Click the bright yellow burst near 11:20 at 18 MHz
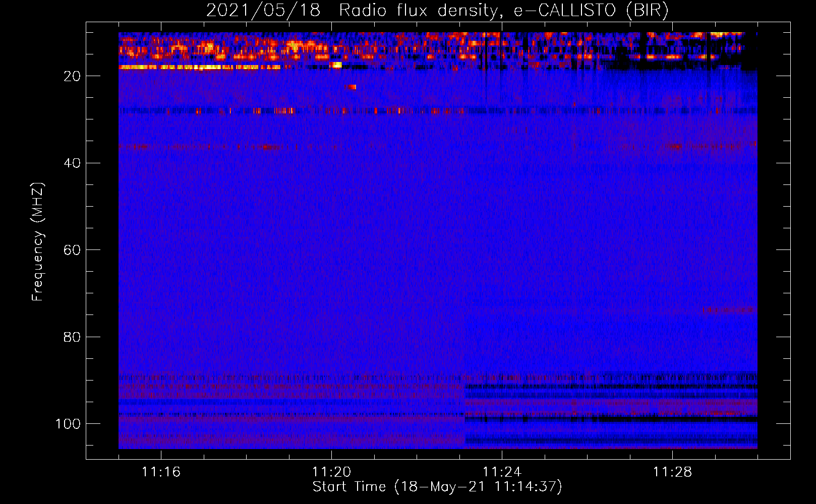The height and width of the screenshot is (504, 816). click(x=336, y=65)
